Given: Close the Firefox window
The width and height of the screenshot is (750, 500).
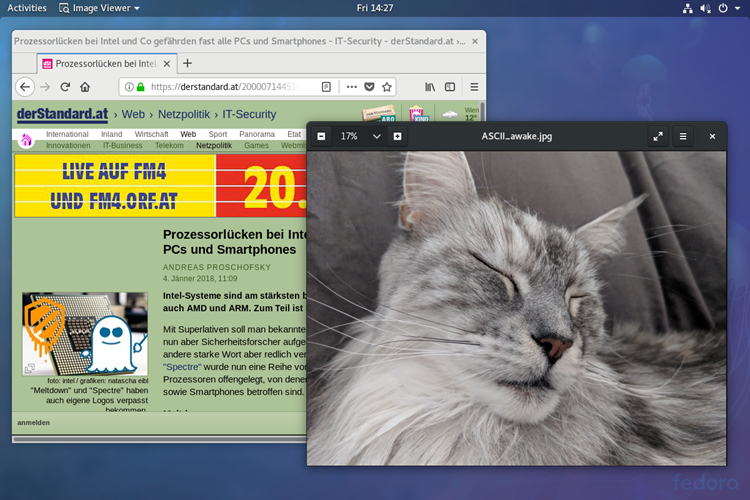Looking at the screenshot, I should click(475, 42).
